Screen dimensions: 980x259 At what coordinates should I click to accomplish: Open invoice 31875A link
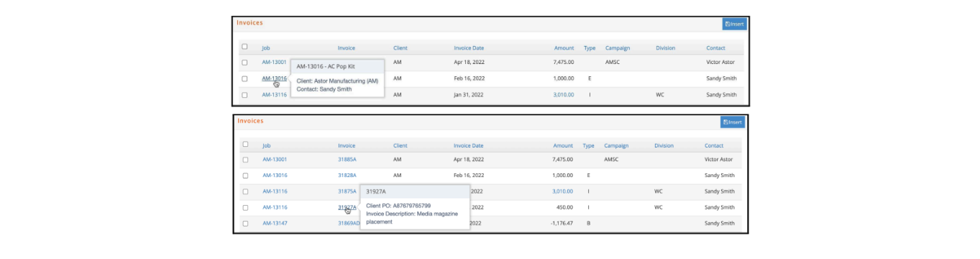point(347,191)
